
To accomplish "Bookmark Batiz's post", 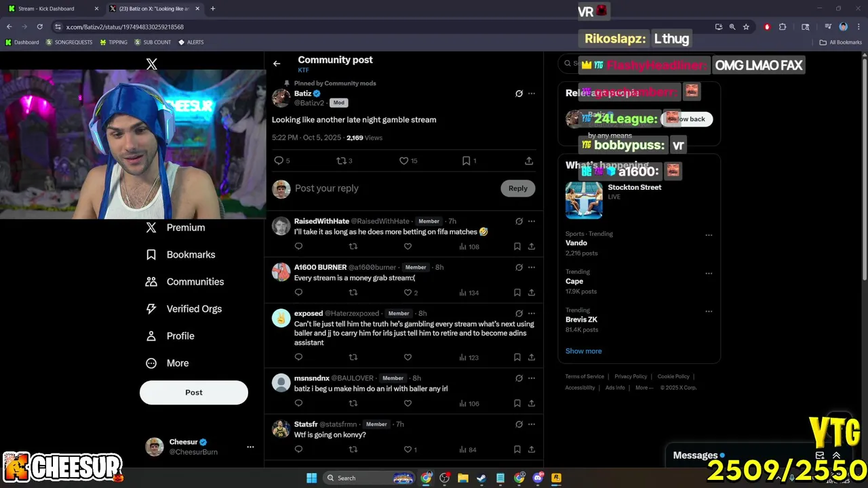I will [x=466, y=161].
